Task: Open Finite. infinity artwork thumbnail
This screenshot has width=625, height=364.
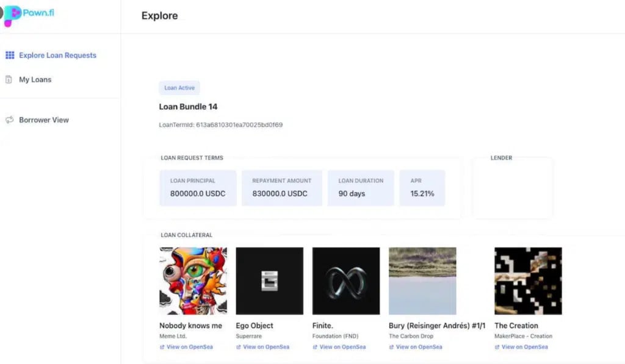Action: point(346,280)
